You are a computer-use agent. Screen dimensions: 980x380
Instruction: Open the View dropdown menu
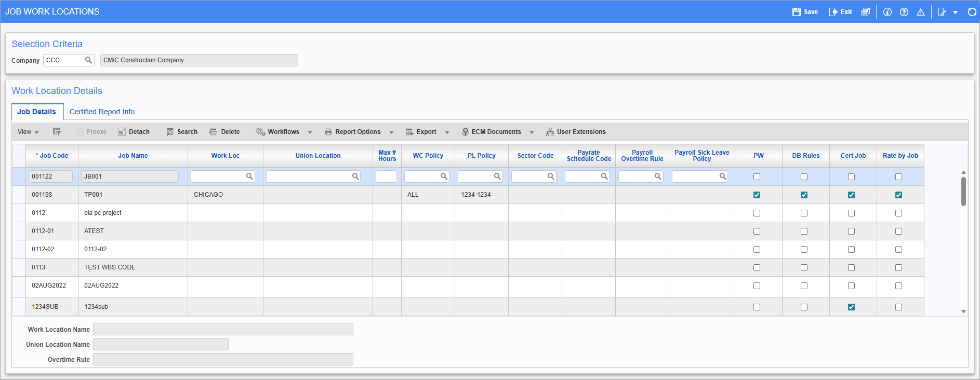(x=29, y=132)
